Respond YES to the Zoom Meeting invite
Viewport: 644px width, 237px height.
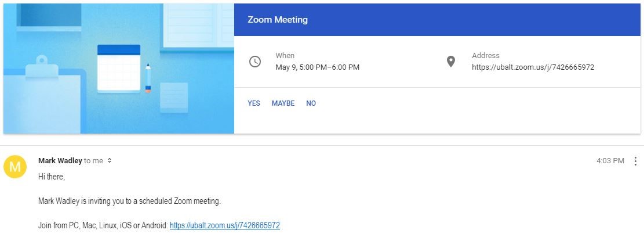tap(254, 103)
